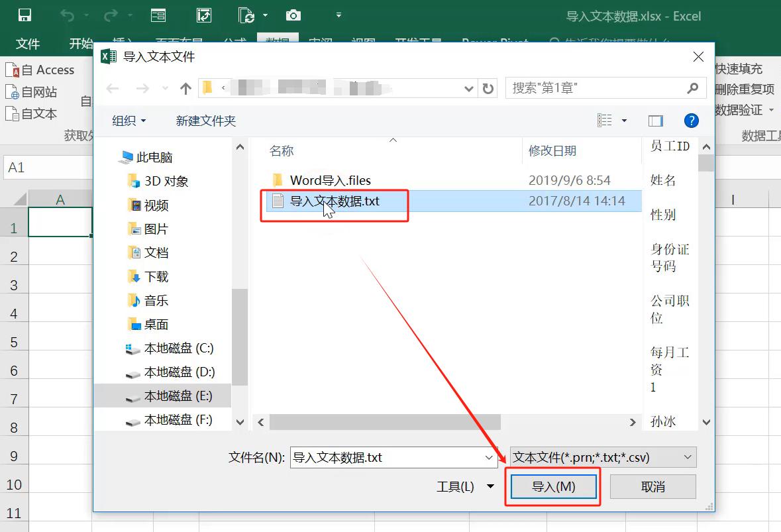
Task: Click the 取消 button
Action: coord(653,487)
